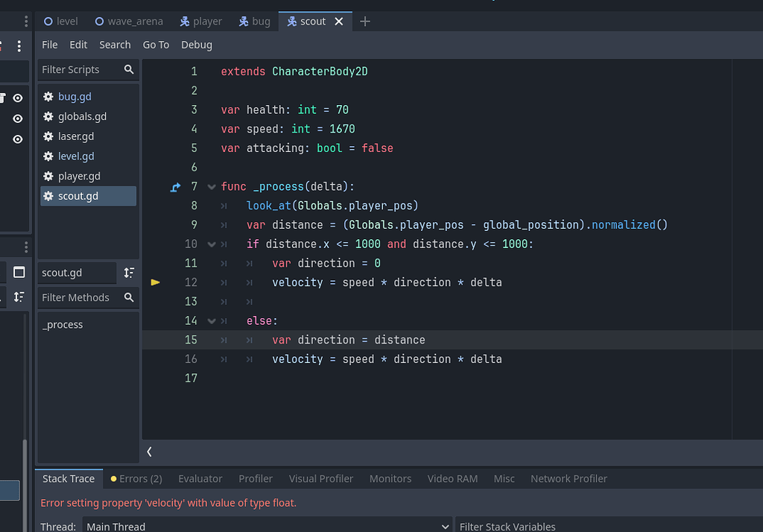Collapse the scripts panel with the left chevron
The height and width of the screenshot is (532, 763).
tap(150, 452)
